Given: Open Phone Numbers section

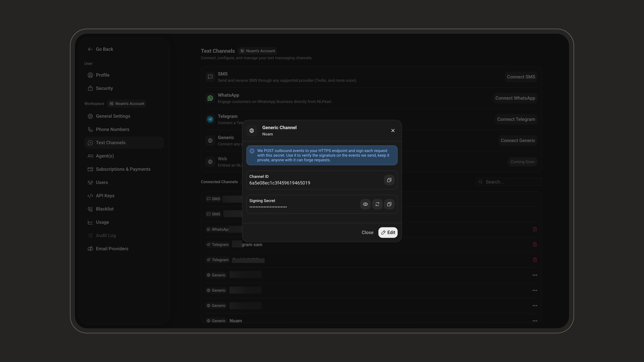Looking at the screenshot, I should point(124,129).
